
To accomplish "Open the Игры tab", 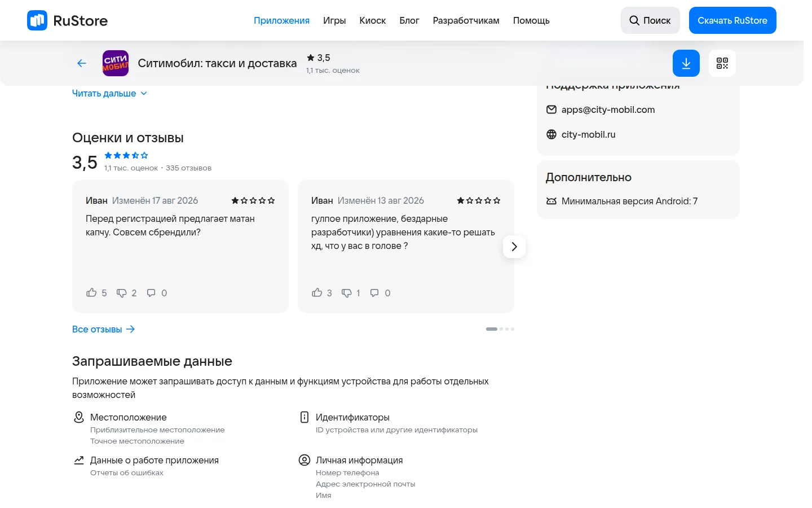I will coord(334,20).
